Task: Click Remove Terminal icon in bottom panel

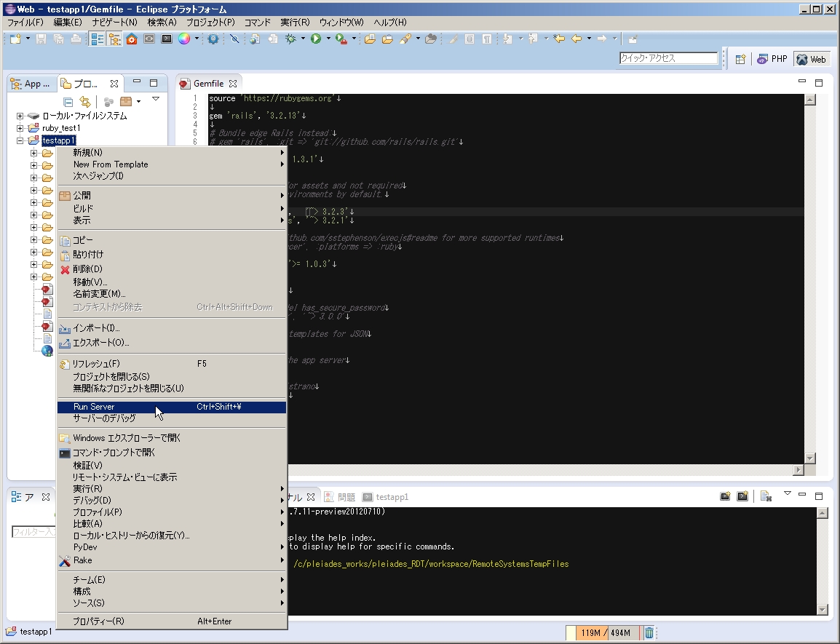Action: pos(766,497)
